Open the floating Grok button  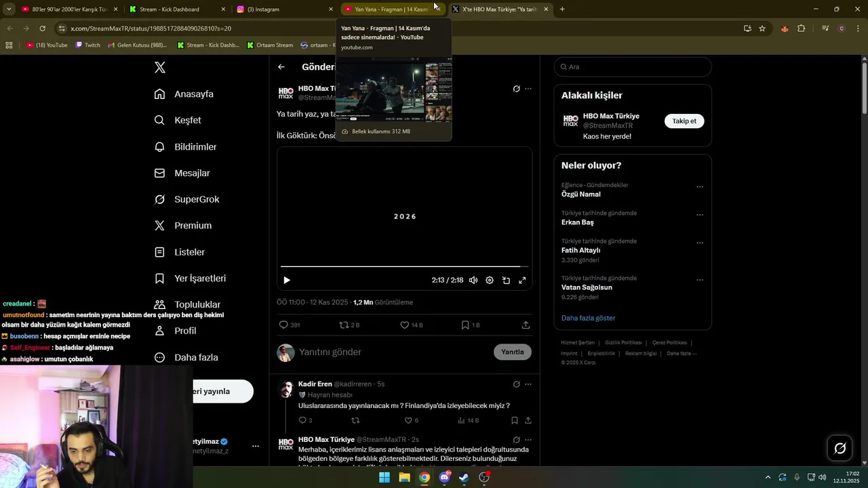(x=840, y=448)
